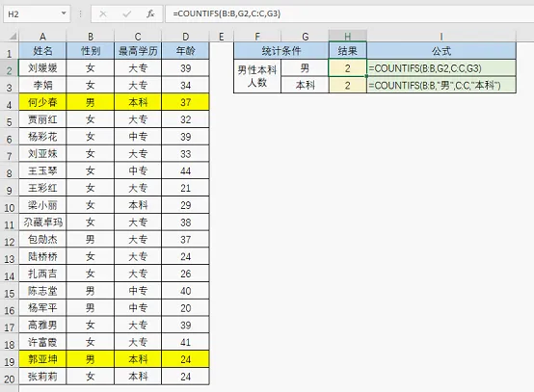Click the cancel X icon in formula bar
This screenshot has width=534, height=392.
[x=103, y=13]
